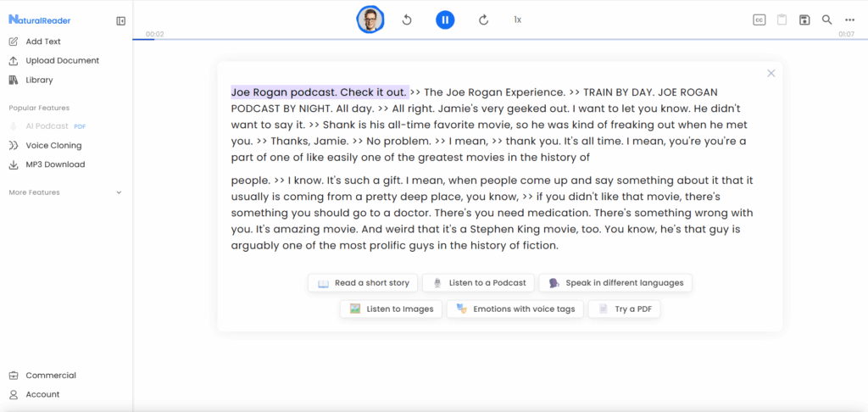
Task: Open the Commercial page
Action: (x=51, y=376)
